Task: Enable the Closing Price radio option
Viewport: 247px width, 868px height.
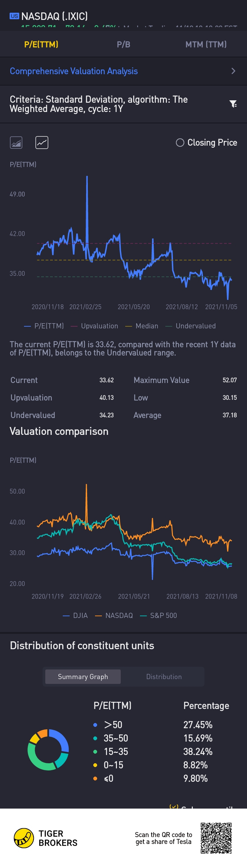Action: click(x=180, y=143)
